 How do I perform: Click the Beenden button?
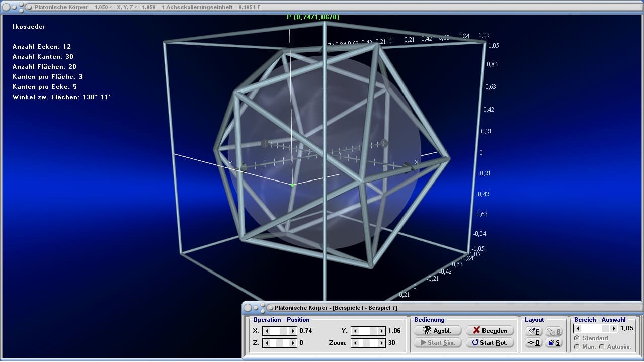[x=490, y=330]
